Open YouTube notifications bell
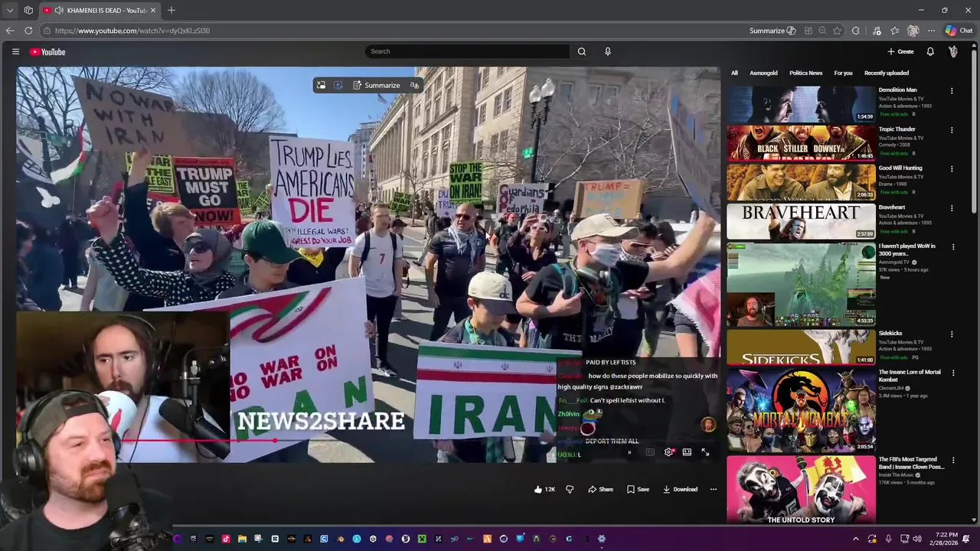The width and height of the screenshot is (980, 551). click(x=930, y=51)
